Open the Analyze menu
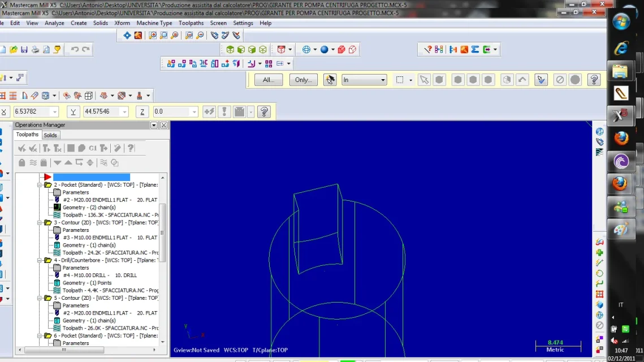 click(54, 23)
